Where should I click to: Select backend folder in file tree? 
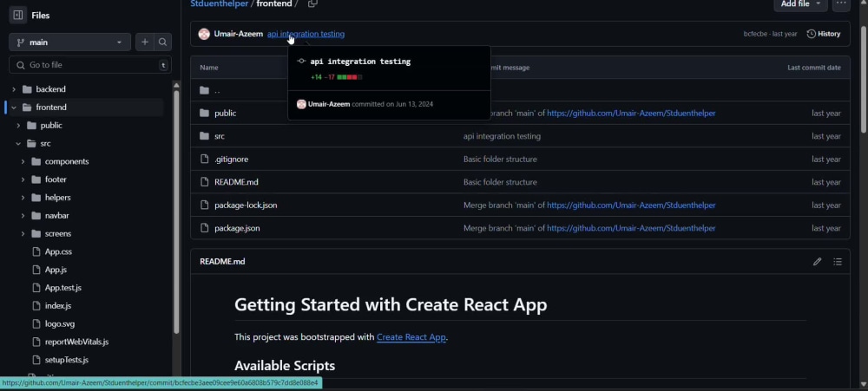tap(50, 89)
